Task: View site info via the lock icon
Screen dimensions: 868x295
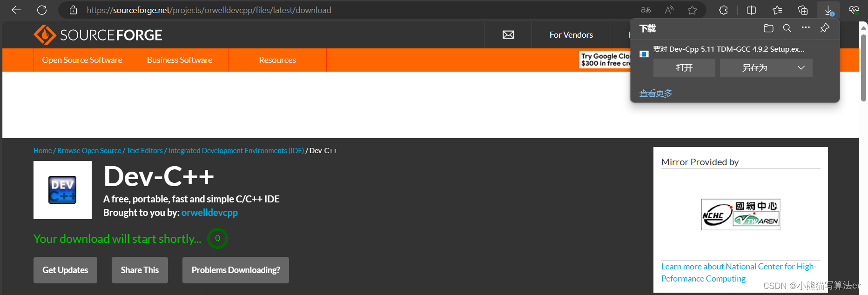Action: click(x=73, y=10)
